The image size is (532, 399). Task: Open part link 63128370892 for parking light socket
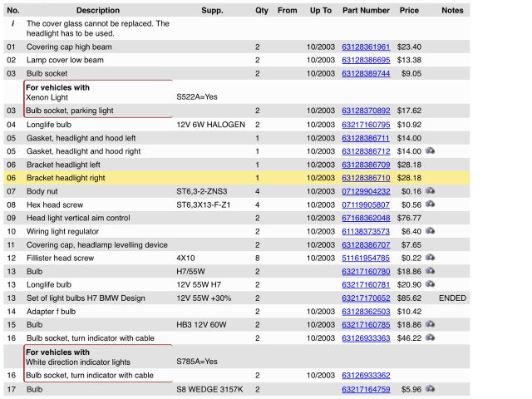[x=366, y=111]
